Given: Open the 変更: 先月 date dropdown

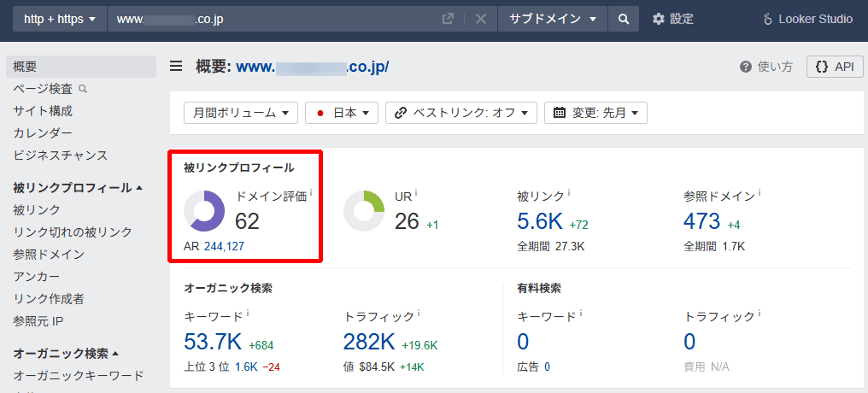Looking at the screenshot, I should [596, 113].
